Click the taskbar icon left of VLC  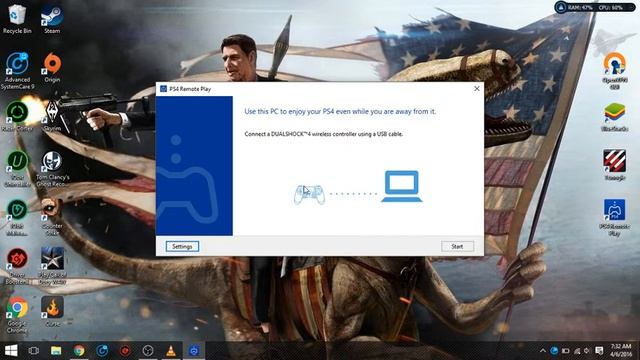148,351
